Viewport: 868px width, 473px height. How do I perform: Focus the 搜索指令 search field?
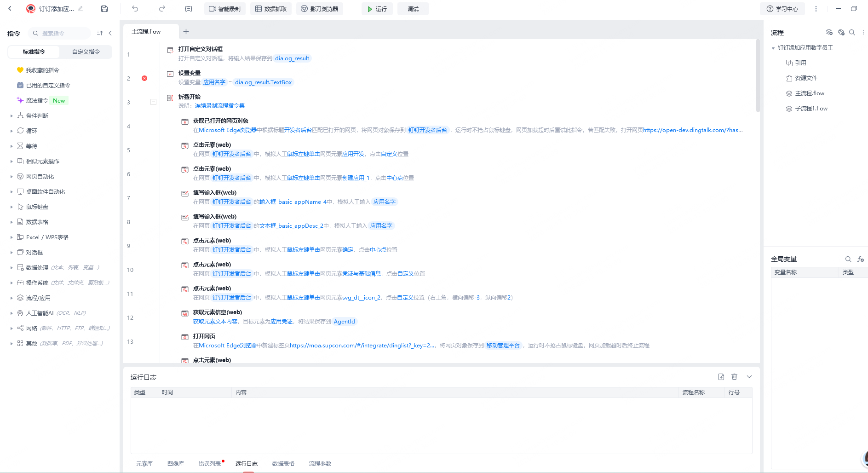(60, 33)
